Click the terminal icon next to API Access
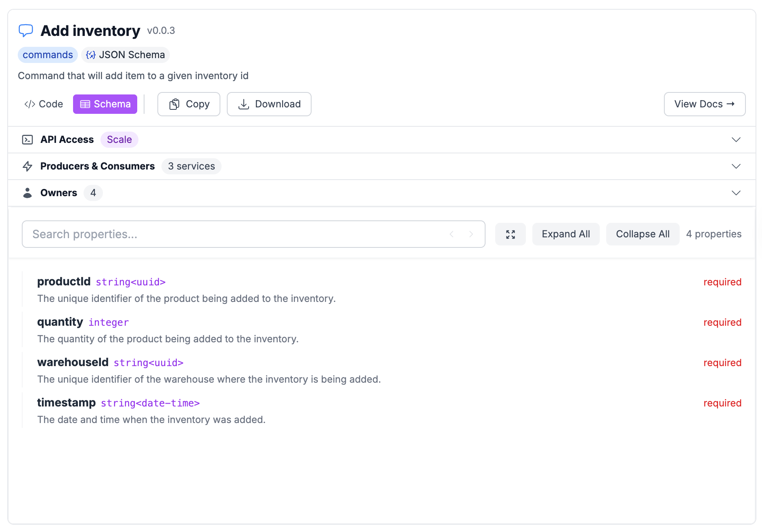This screenshot has height=532, width=762. coord(27,139)
